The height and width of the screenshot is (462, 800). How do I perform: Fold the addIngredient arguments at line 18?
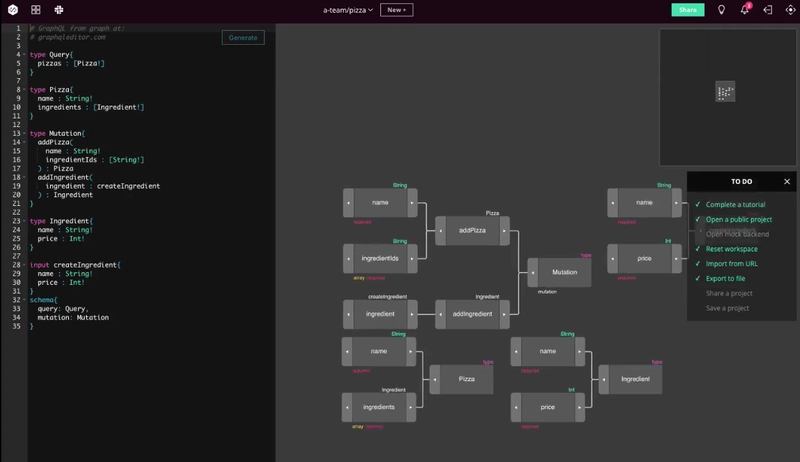(24, 177)
